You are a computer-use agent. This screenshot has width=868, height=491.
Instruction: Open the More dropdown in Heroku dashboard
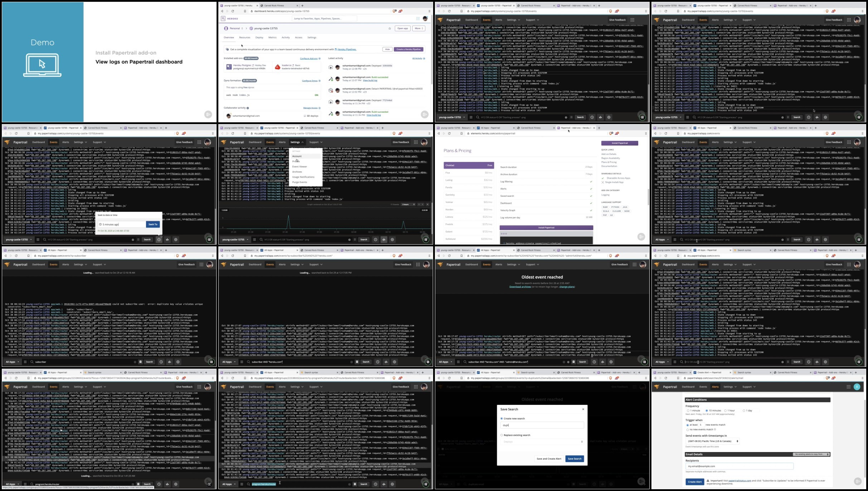[419, 29]
